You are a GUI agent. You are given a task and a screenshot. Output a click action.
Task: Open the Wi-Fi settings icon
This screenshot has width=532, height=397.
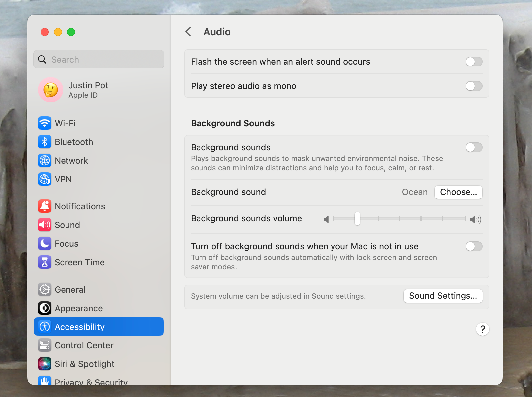point(45,123)
